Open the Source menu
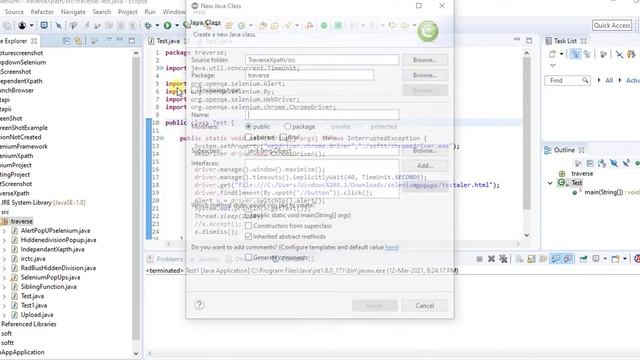 coord(14,12)
